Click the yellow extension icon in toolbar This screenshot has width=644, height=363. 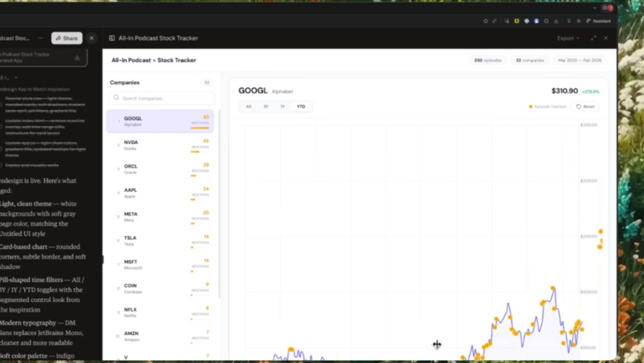coord(517,21)
